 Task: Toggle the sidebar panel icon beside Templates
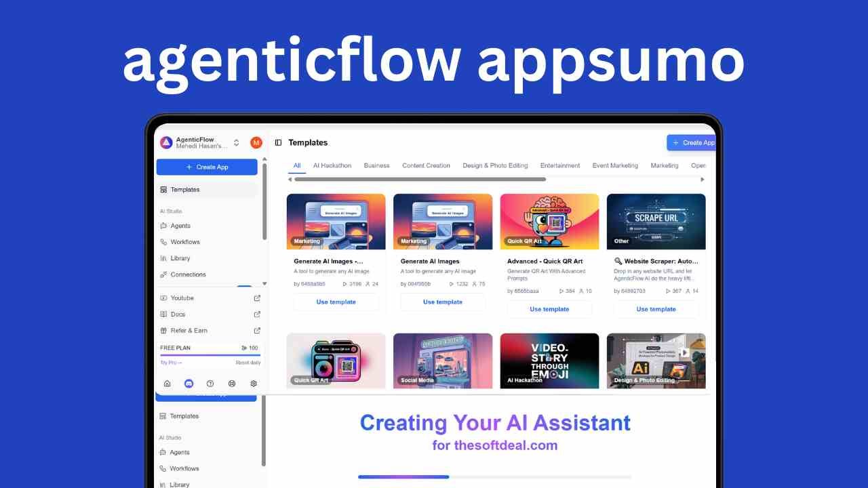pyautogui.click(x=278, y=142)
